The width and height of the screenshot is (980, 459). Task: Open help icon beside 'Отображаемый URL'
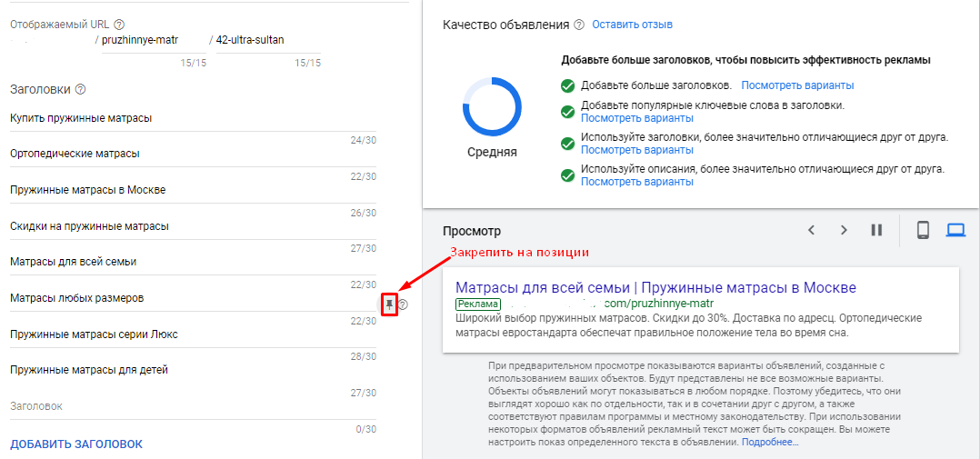pos(119,25)
